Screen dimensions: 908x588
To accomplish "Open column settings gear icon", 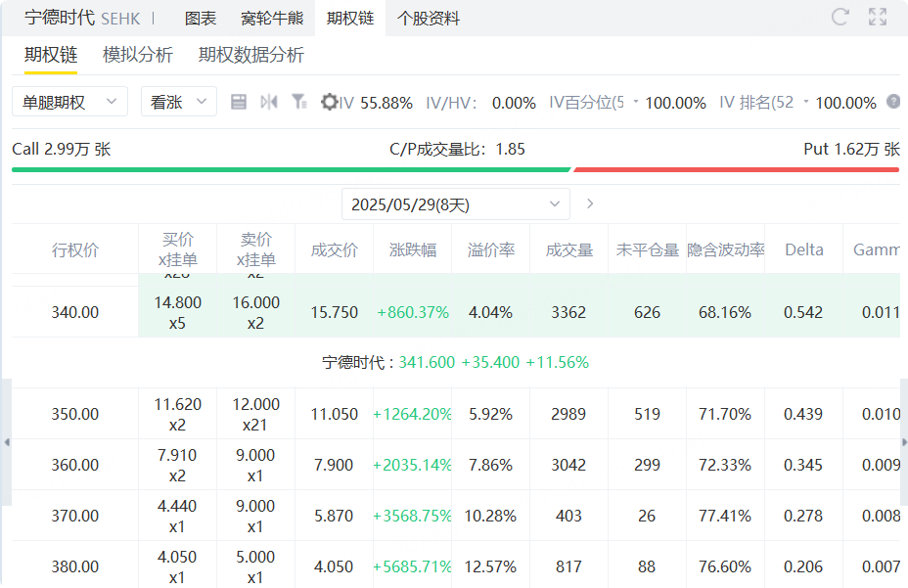I will (x=329, y=102).
